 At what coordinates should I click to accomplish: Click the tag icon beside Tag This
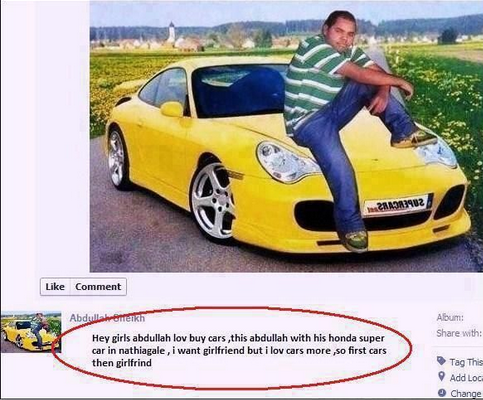(441, 361)
